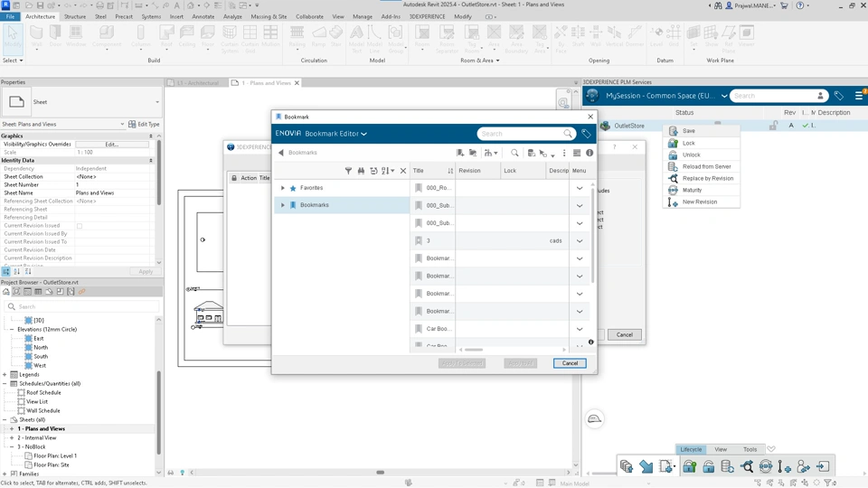Click the new bookmark icon in Bookmark toolbar
The height and width of the screenshot is (488, 868).
pyautogui.click(x=460, y=153)
